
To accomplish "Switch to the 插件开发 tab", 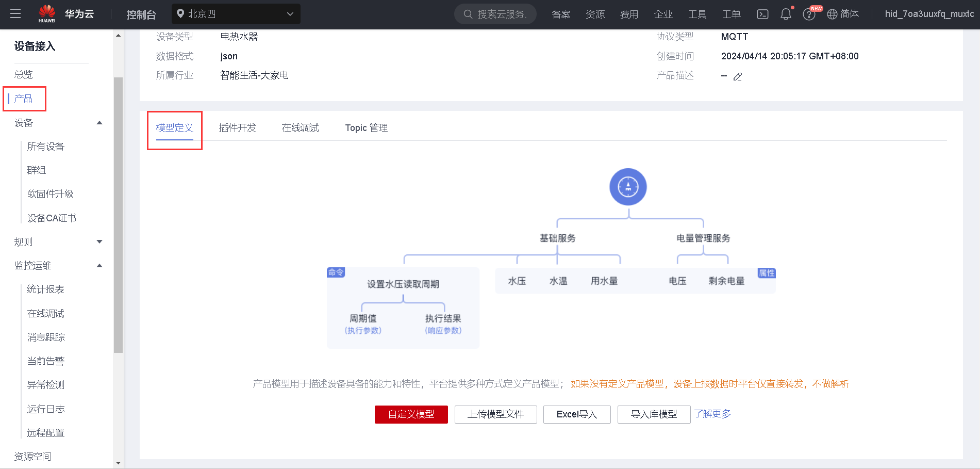I will point(238,128).
